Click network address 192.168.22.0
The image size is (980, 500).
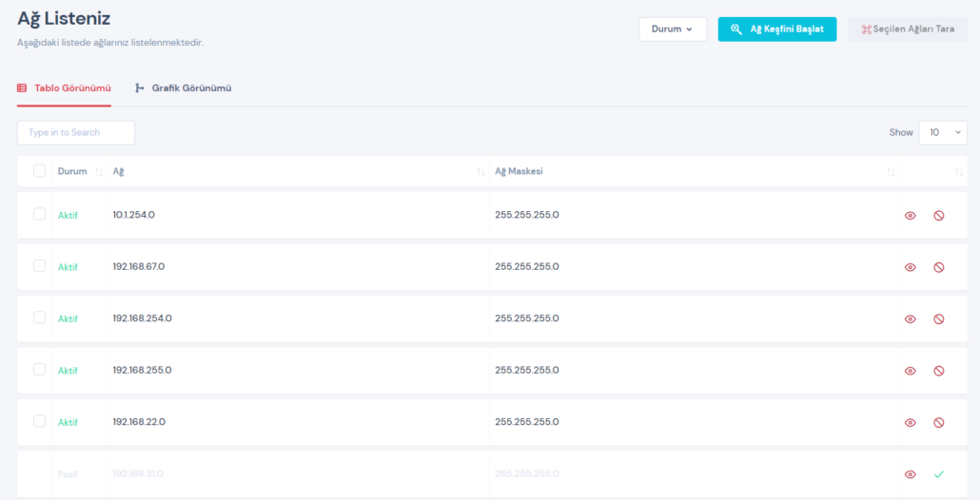pos(139,422)
